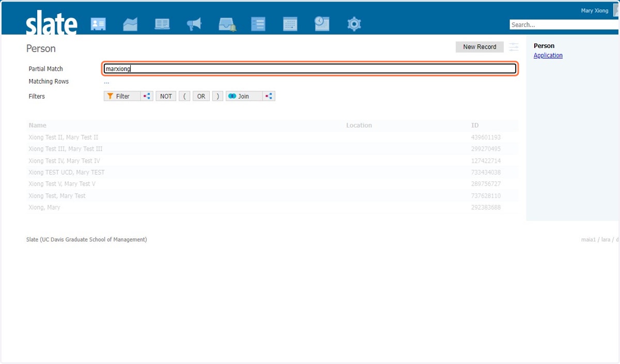Open the Database gear icon
Screen dimensions: 620x364
click(354, 24)
